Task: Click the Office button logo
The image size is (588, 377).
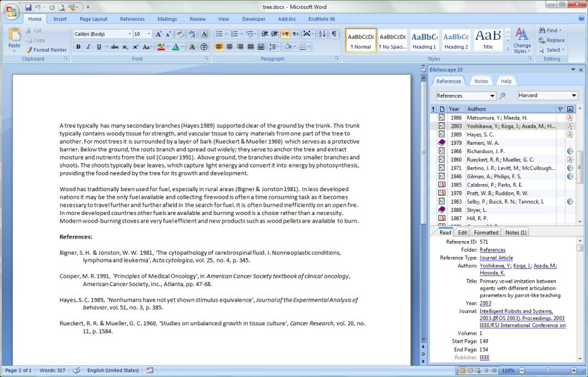Action: (x=11, y=12)
